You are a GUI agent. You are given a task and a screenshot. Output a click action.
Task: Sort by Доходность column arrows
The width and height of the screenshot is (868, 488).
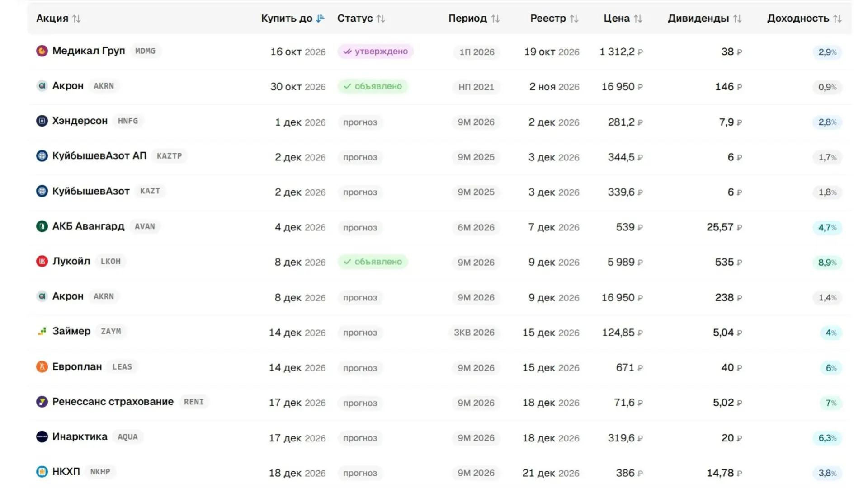tap(837, 19)
